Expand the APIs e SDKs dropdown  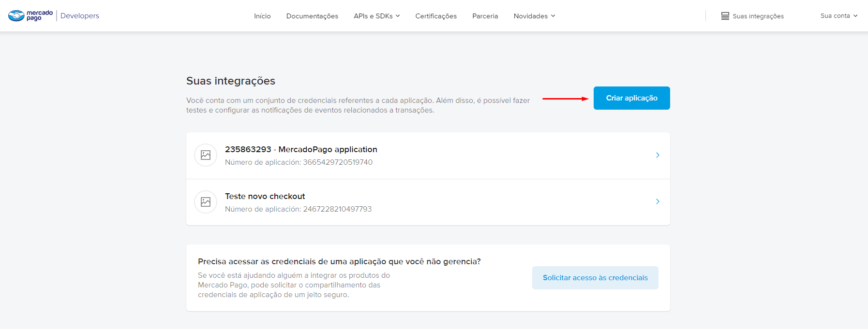(x=377, y=16)
